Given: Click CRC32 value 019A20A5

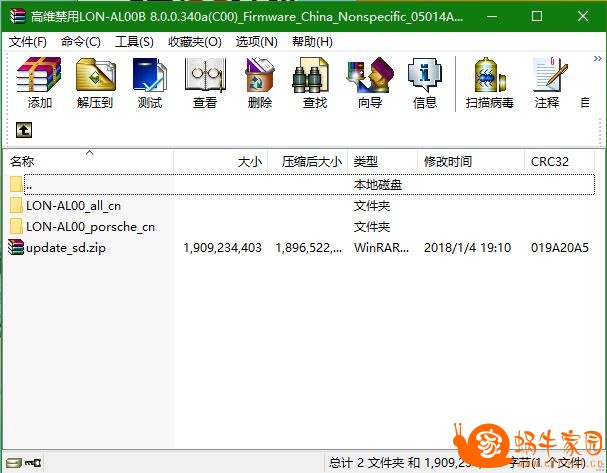Looking at the screenshot, I should point(560,248).
